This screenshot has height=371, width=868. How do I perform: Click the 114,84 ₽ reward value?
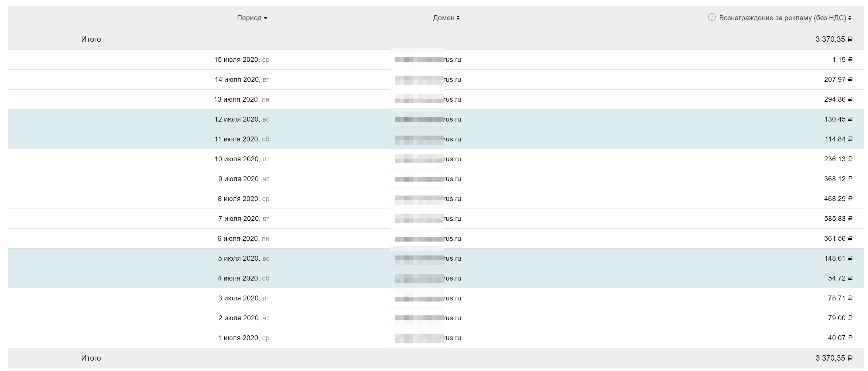tap(838, 139)
